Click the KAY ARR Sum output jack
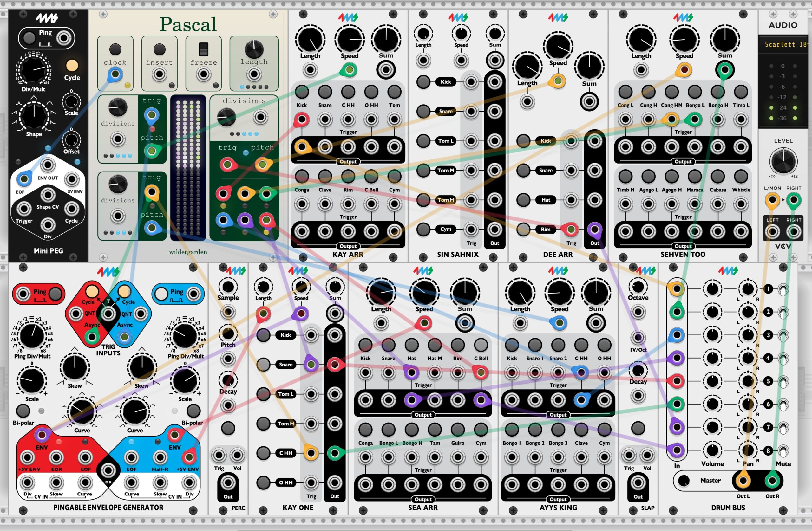This screenshot has height=531, width=812. [386, 70]
